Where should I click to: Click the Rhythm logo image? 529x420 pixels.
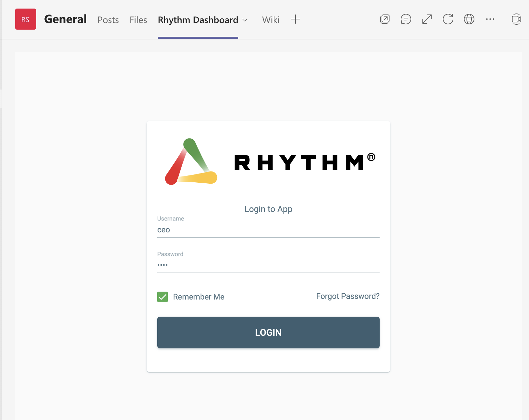[x=270, y=162]
